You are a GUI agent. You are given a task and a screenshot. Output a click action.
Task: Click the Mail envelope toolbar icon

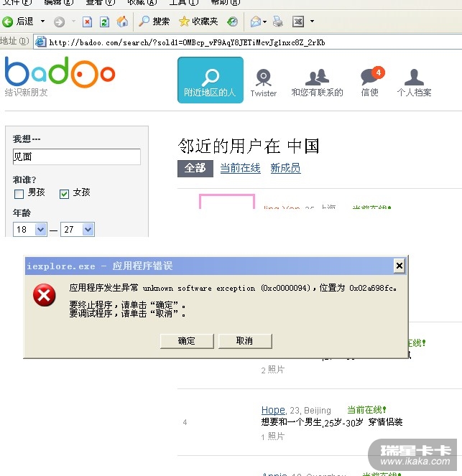tap(256, 22)
